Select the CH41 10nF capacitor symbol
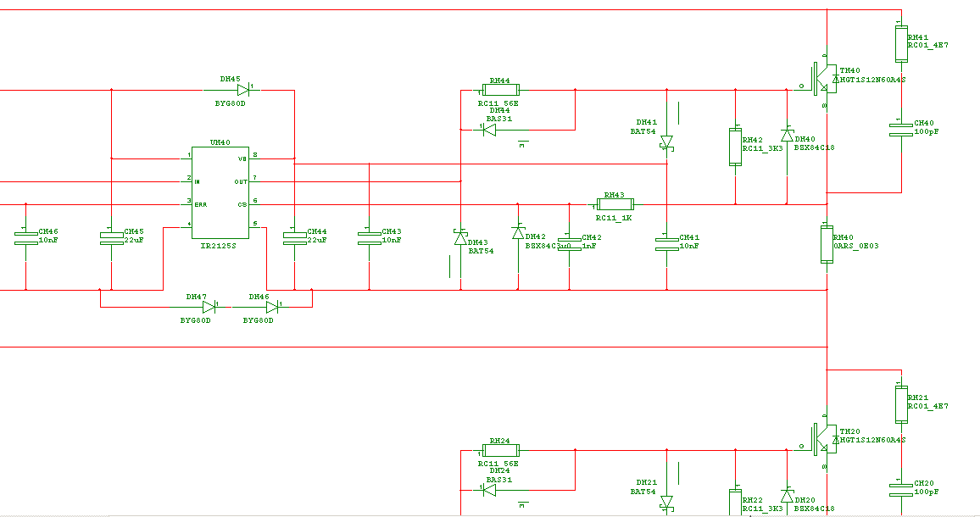 coord(667,244)
